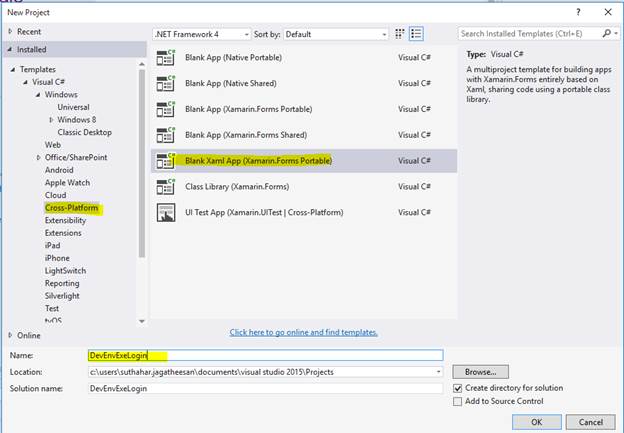The height and width of the screenshot is (433, 624).
Task: Click the tree scrollbar down arrow
Action: (x=142, y=321)
